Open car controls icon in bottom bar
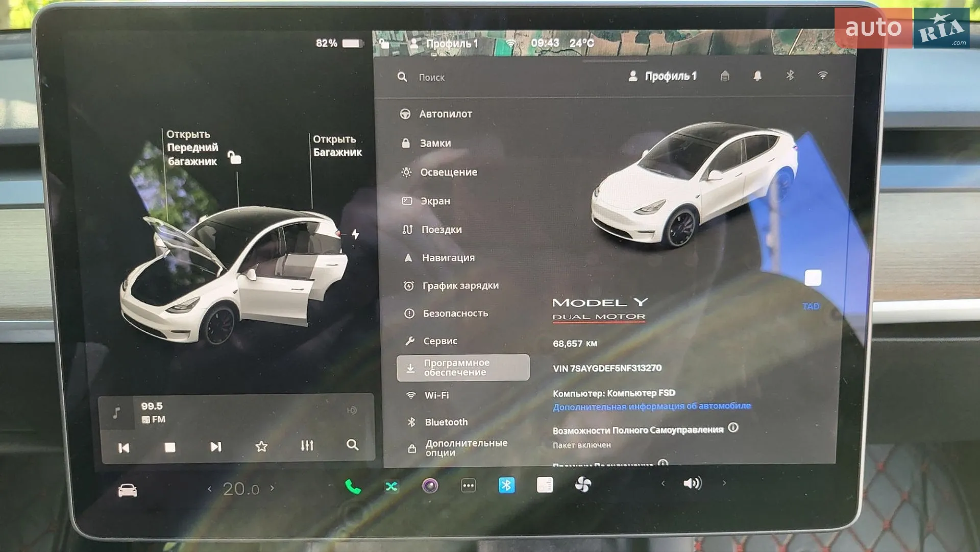980x552 pixels. coord(127,491)
